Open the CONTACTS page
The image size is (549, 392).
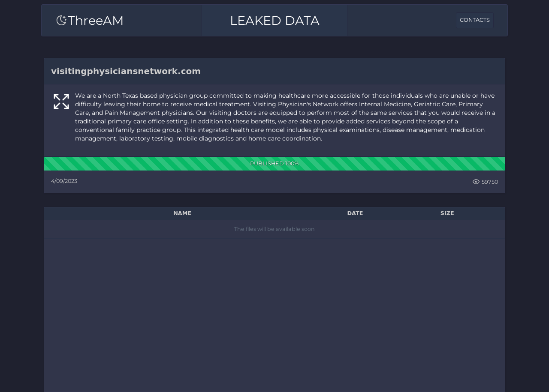(x=474, y=20)
